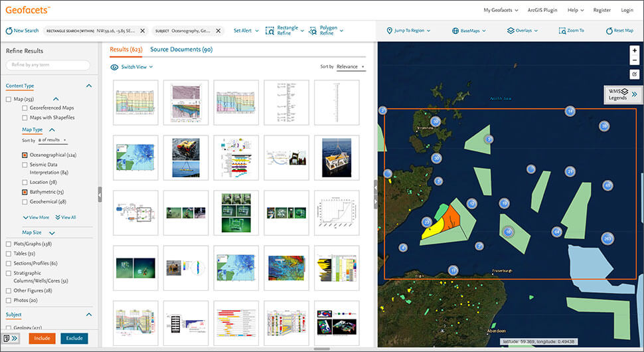Open the Sort by # of results dropdown
This screenshot has height=352, width=644.
point(52,140)
